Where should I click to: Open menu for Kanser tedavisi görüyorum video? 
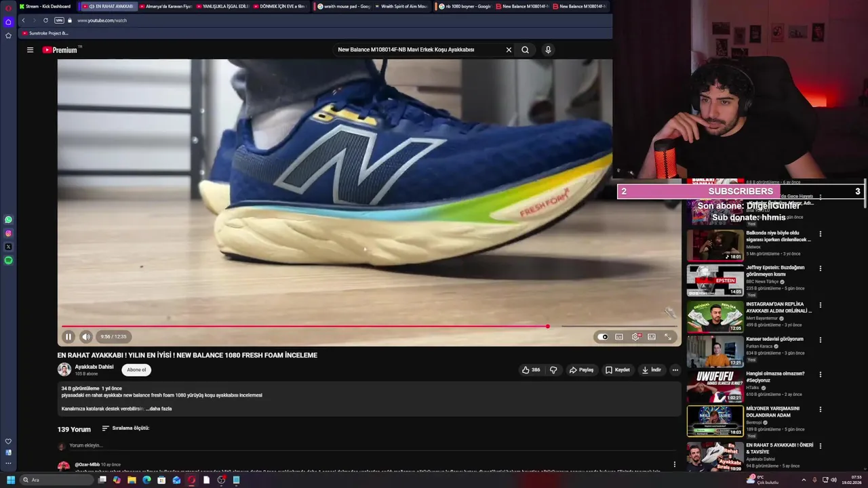click(x=820, y=340)
